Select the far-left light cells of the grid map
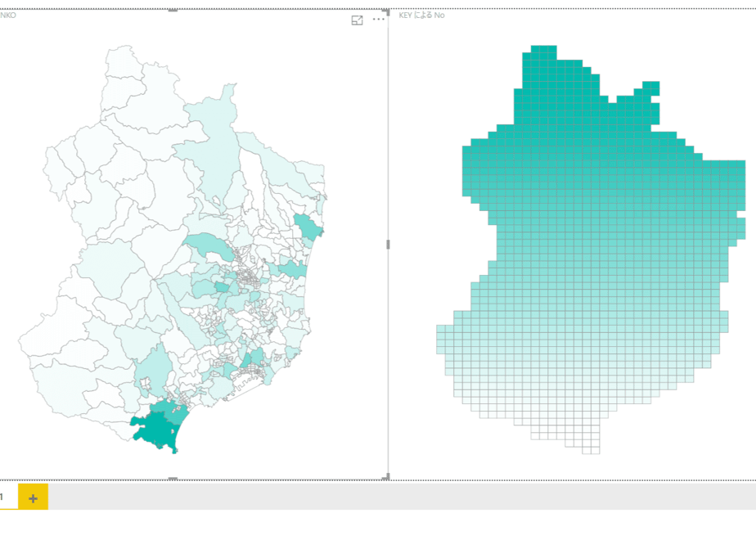The height and width of the screenshot is (540, 756). [x=445, y=340]
